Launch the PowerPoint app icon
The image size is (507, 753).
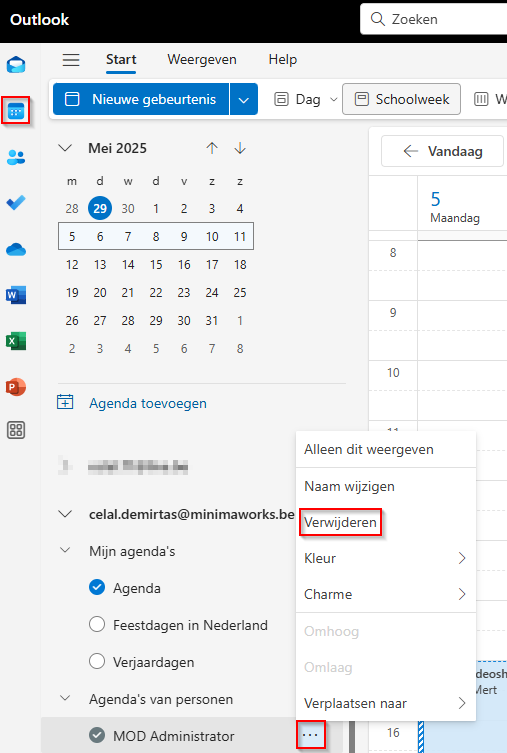coord(16,387)
